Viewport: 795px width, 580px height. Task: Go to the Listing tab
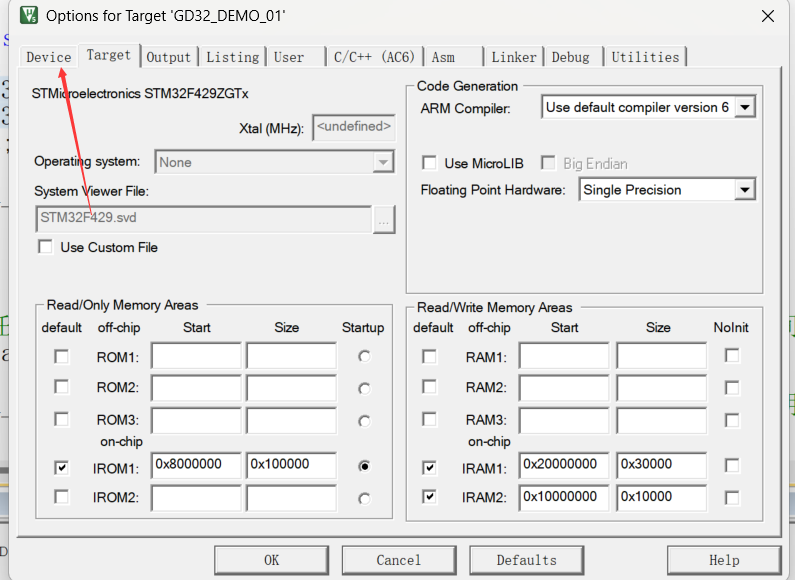232,57
